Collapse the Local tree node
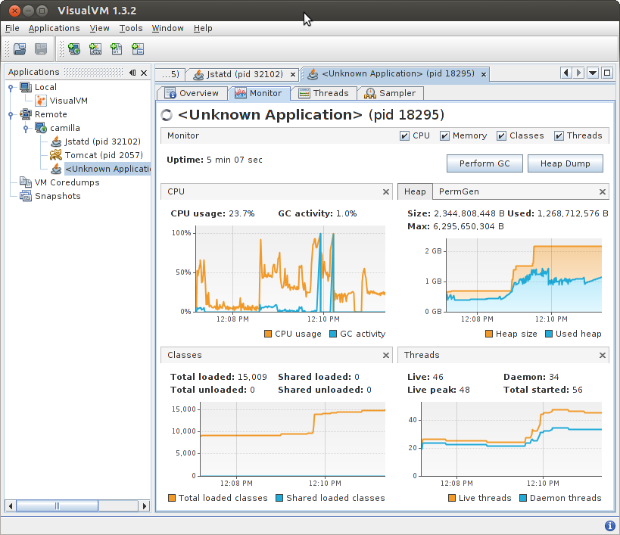 coord(10,87)
